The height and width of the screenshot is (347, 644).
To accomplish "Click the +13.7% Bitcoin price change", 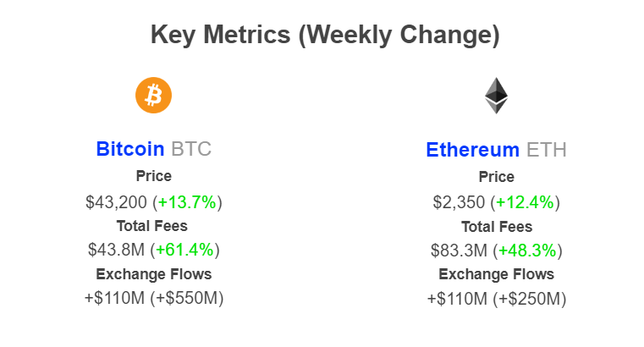I will pyautogui.click(x=187, y=202).
